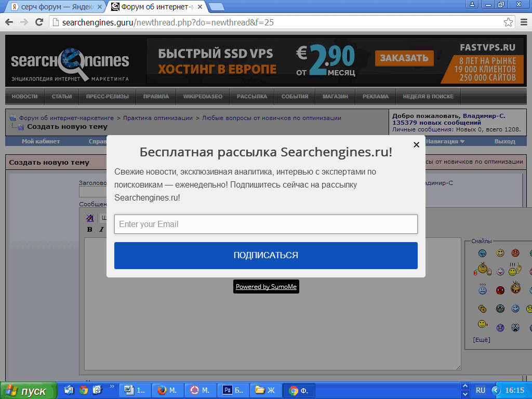The height and width of the screenshot is (399, 532).
Task: Switch to the Firefox taskbar button
Action: point(168,391)
